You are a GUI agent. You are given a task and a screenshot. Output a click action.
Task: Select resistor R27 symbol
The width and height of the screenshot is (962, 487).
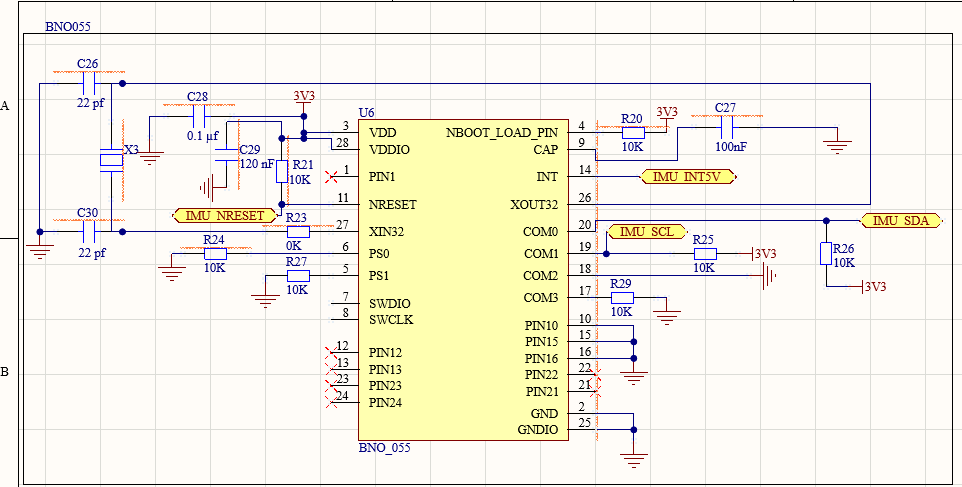tap(298, 276)
